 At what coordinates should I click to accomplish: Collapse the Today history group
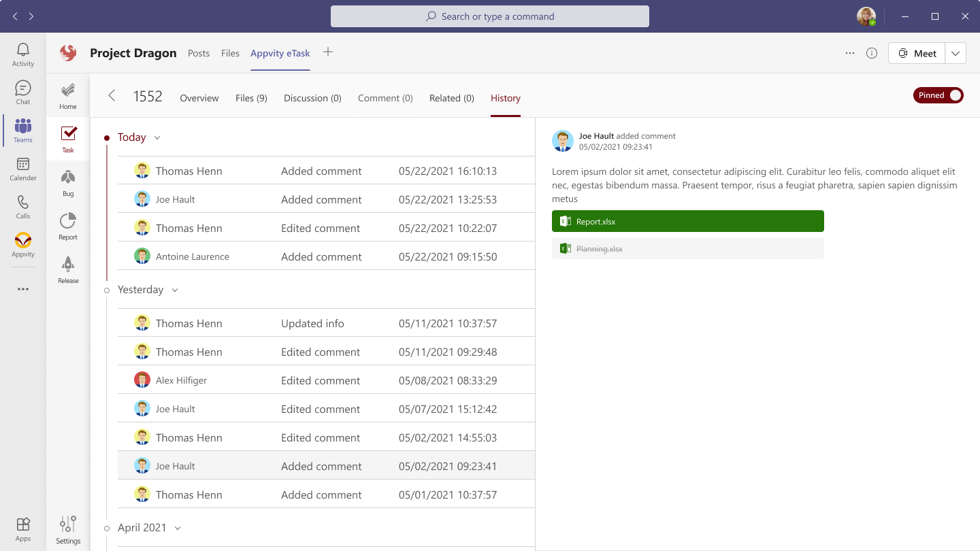pos(157,137)
